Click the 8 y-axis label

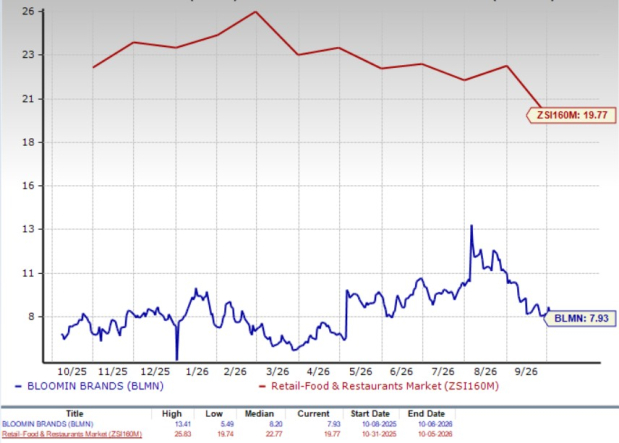click(x=31, y=317)
